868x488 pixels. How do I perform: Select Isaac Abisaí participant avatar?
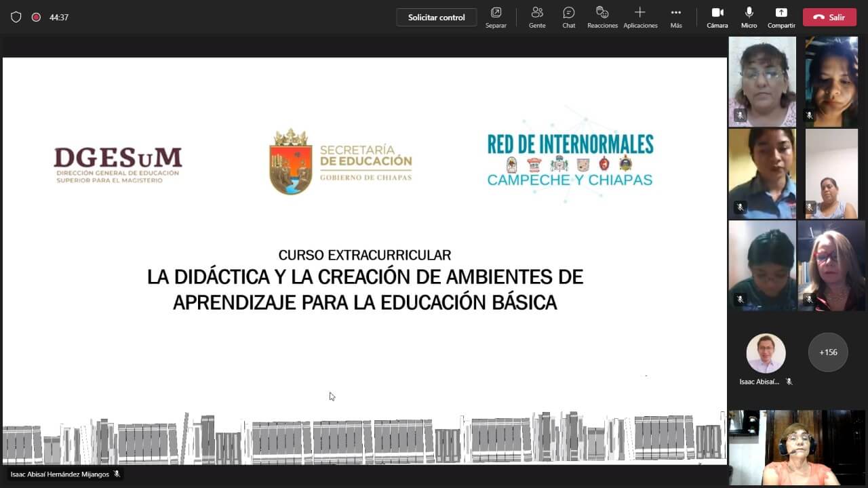point(766,353)
